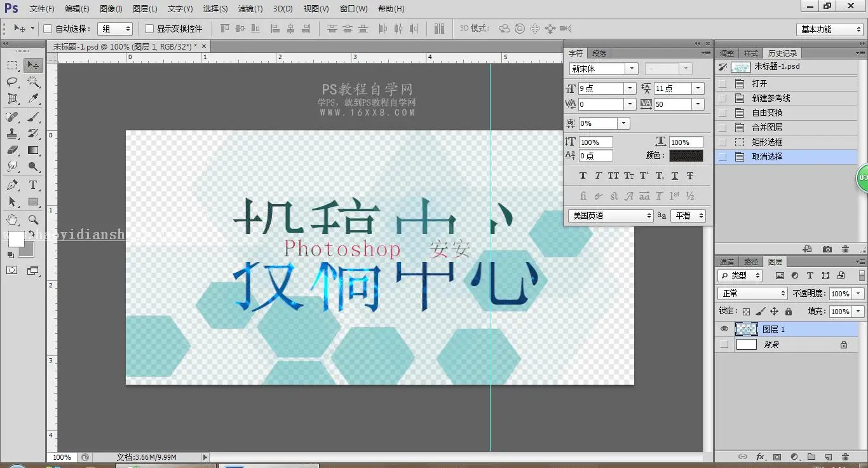Open the 美国英语 language dropdown
Screen dimensions: 868x468
pos(611,216)
